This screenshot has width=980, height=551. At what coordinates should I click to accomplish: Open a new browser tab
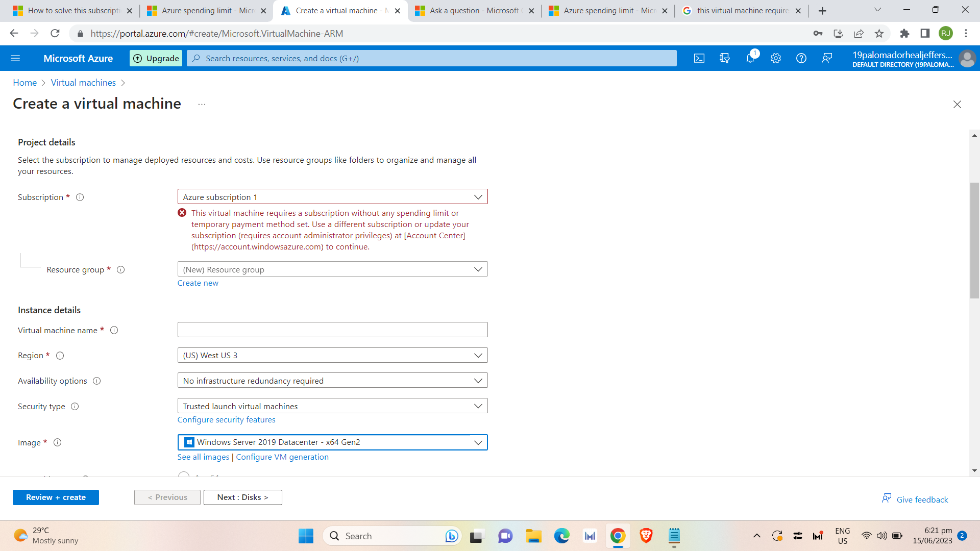pos(822,11)
